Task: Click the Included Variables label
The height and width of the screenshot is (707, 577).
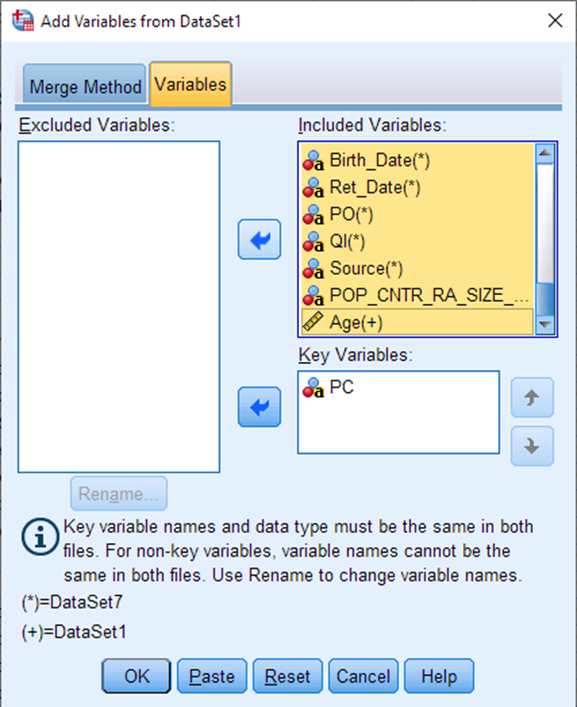Action: tap(372, 125)
